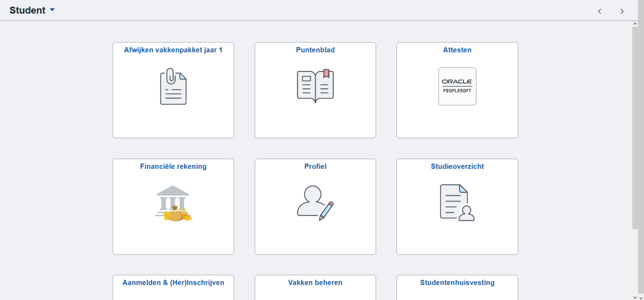Open the Profiel tile title
The image size is (644, 300).
[315, 167]
